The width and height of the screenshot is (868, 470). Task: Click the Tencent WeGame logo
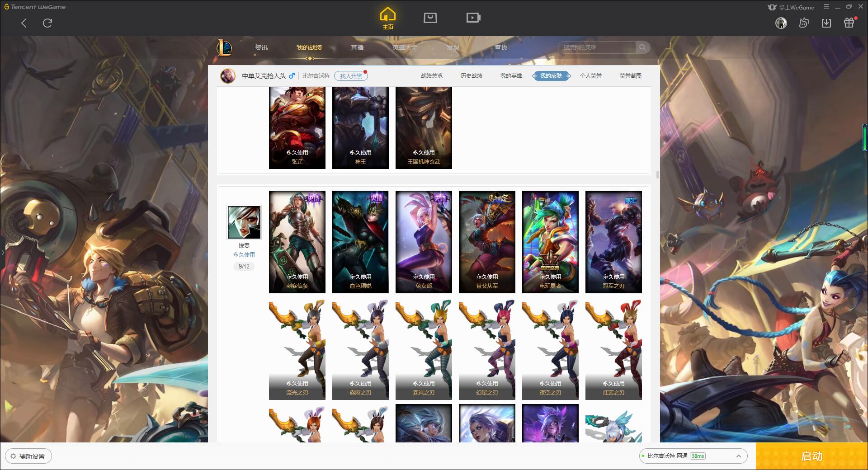(35, 7)
